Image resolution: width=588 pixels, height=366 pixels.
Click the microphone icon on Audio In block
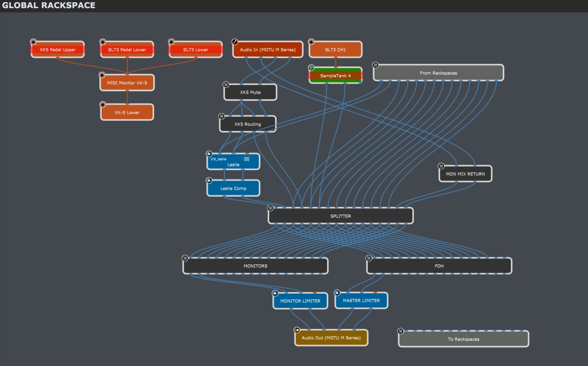pyautogui.click(x=235, y=42)
